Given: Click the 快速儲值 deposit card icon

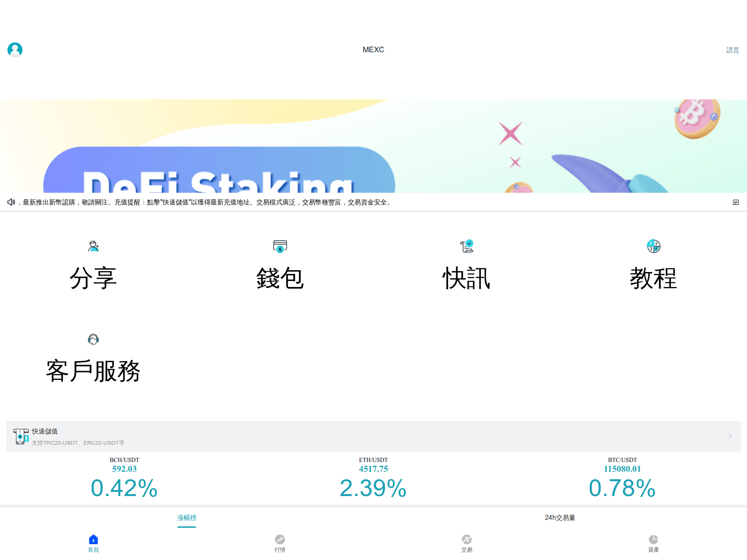Looking at the screenshot, I should [21, 436].
